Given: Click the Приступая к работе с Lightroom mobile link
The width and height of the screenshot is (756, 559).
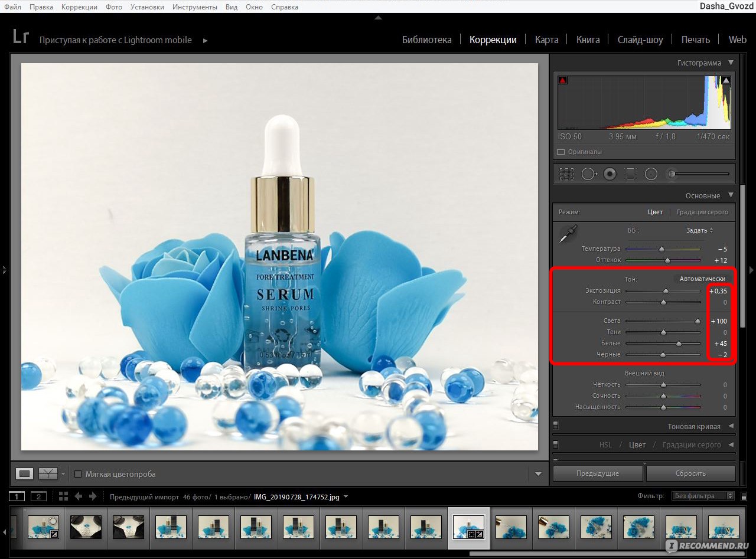Looking at the screenshot, I should pos(116,40).
